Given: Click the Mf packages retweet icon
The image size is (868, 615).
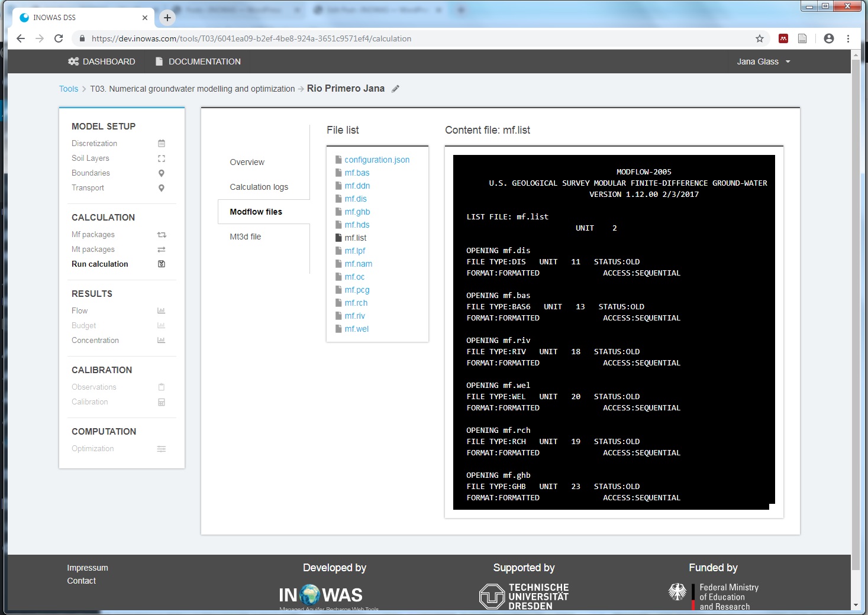Looking at the screenshot, I should [x=162, y=235].
